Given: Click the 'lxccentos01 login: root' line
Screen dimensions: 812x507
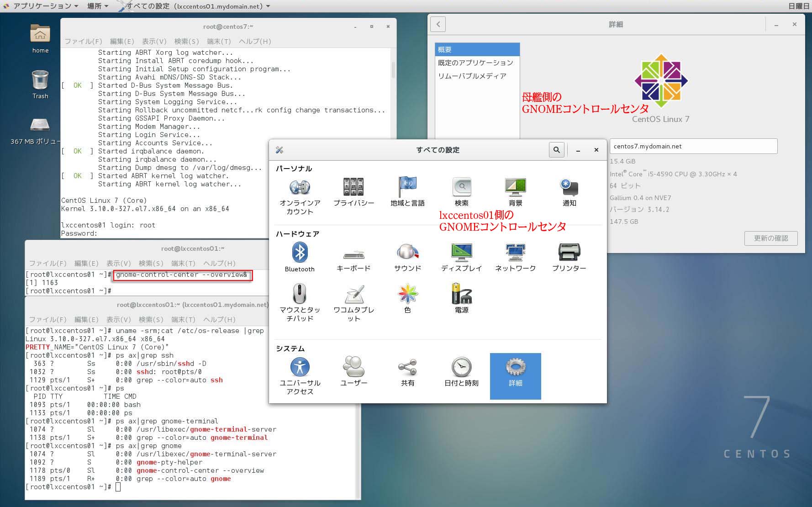Looking at the screenshot, I should [x=108, y=225].
